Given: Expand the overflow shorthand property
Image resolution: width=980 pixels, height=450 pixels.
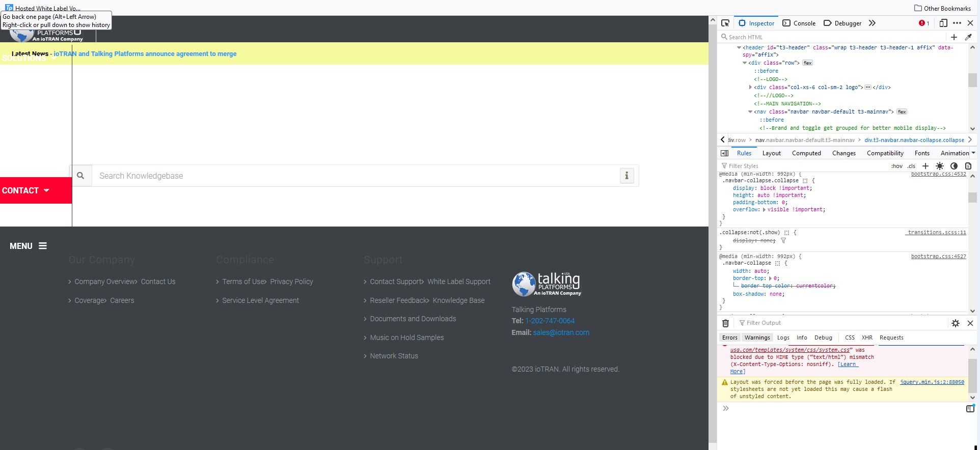Looking at the screenshot, I should (x=764, y=210).
